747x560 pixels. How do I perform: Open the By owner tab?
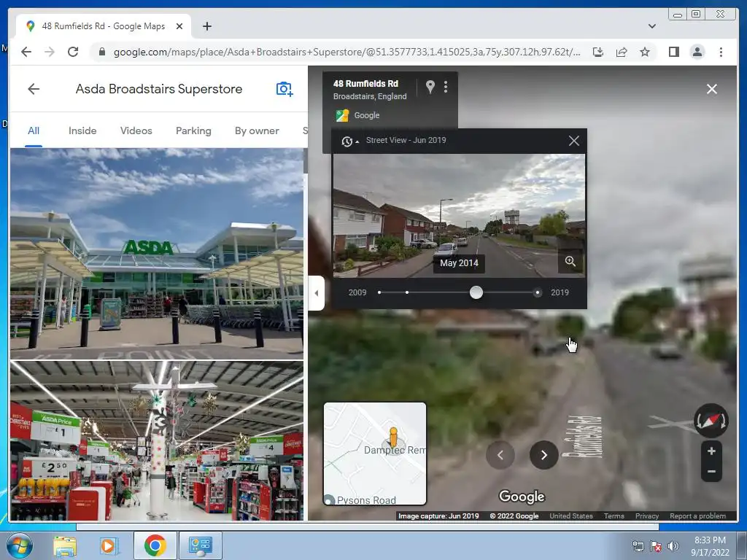[257, 131]
